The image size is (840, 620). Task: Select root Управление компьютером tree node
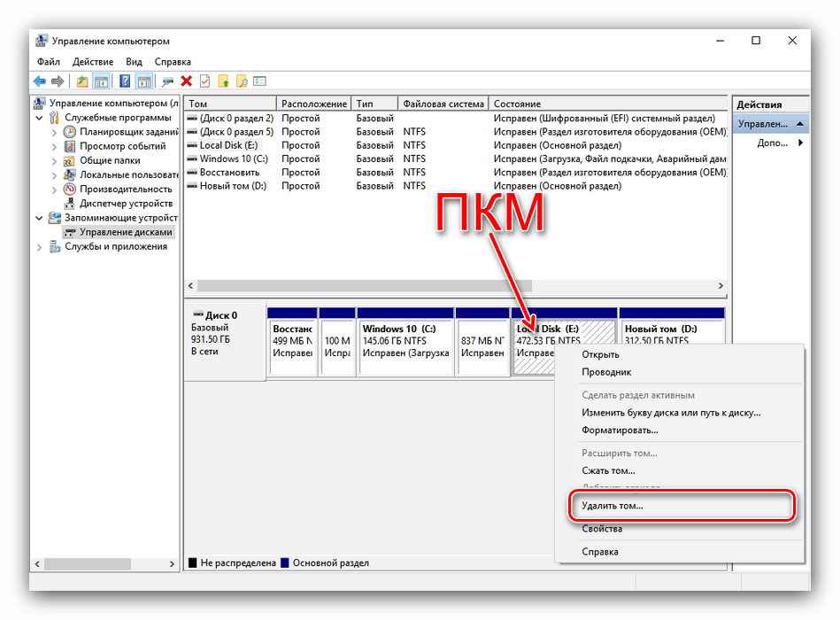[x=113, y=103]
